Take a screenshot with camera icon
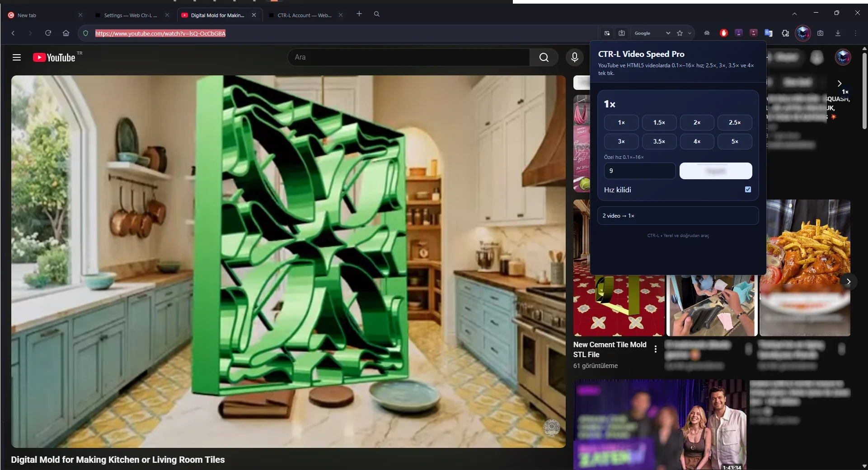 point(821,33)
